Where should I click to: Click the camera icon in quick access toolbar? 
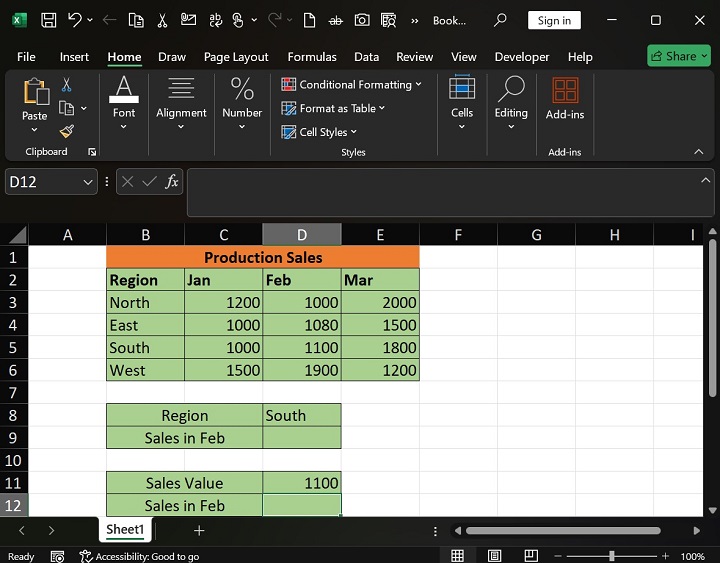pyautogui.click(x=361, y=20)
